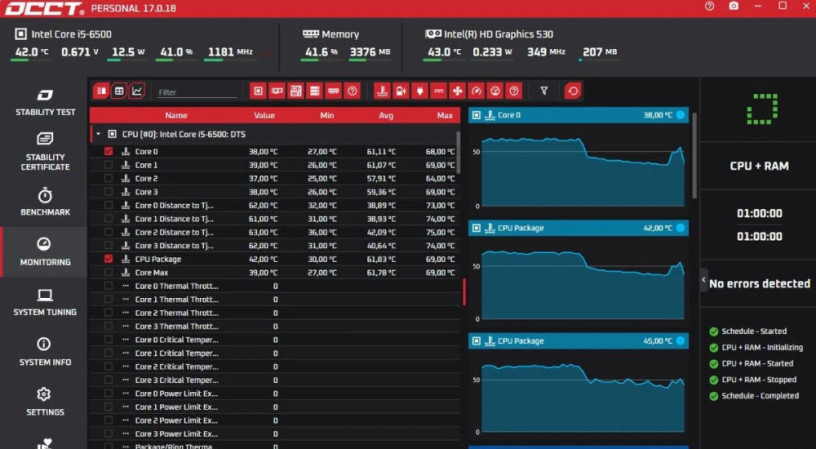816x449 pixels.
Task: Uncheck the Core 0 checkbox
Action: click(x=108, y=151)
